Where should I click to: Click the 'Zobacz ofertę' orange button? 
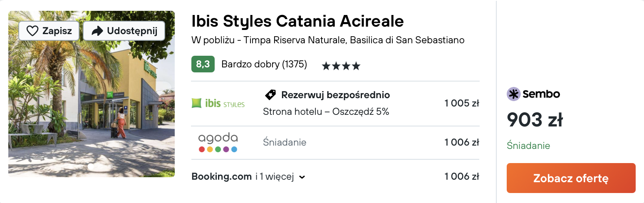(x=571, y=178)
